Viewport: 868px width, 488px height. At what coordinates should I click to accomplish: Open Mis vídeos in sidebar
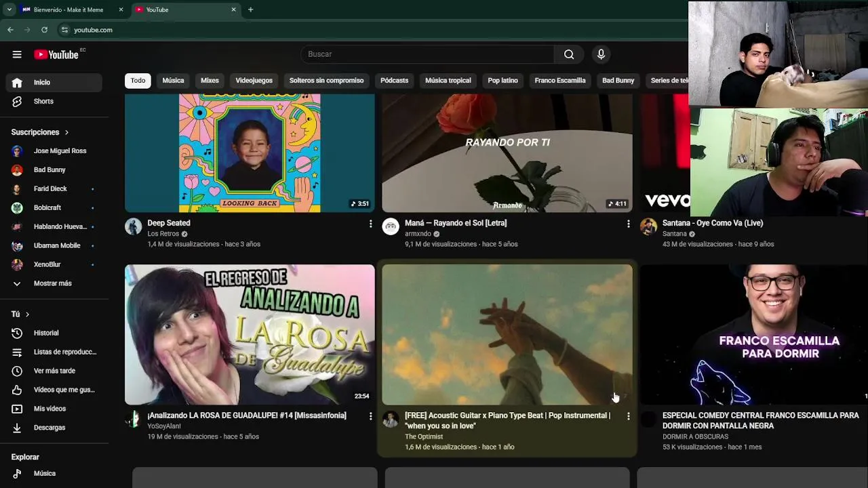54,409
